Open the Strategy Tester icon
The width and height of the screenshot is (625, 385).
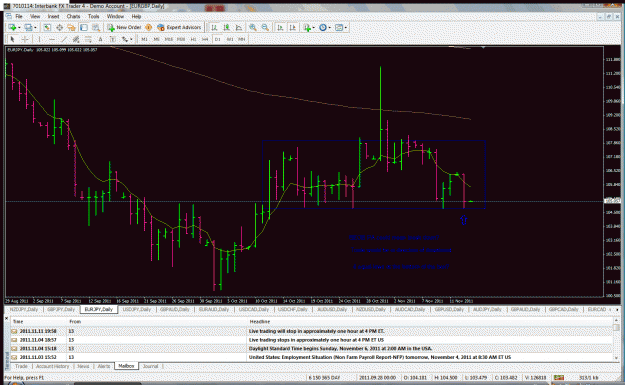click(x=96, y=27)
